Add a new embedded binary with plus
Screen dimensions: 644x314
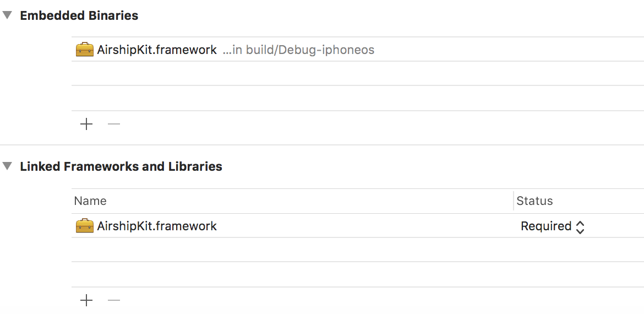coord(86,124)
